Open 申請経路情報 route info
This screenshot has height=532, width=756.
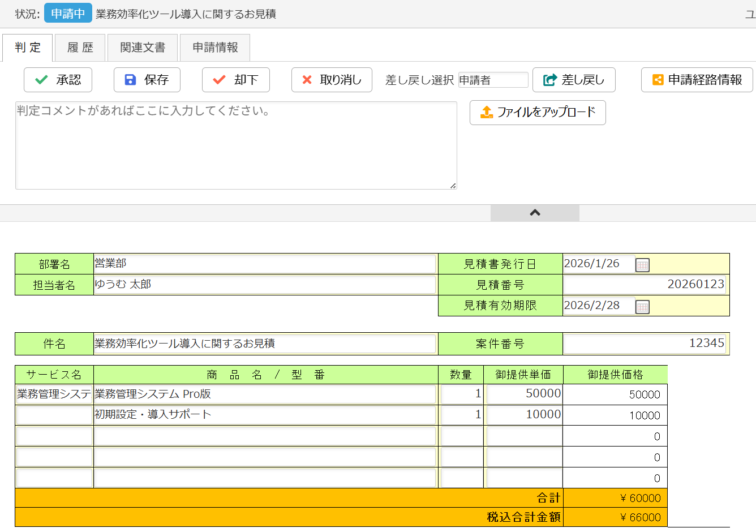coord(697,80)
